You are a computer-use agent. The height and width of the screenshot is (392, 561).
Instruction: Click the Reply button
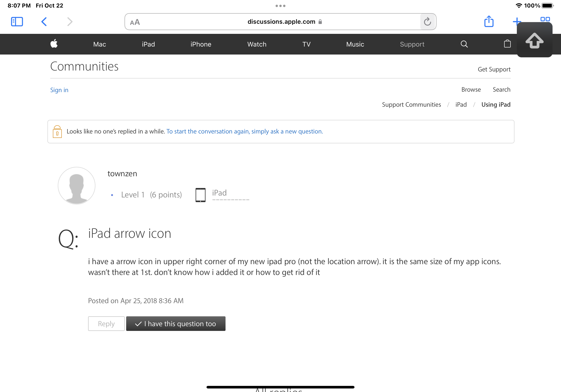106,324
